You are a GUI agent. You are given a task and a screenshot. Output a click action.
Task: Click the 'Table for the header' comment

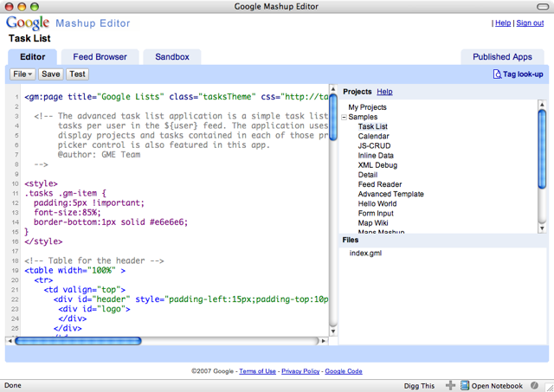tap(94, 260)
